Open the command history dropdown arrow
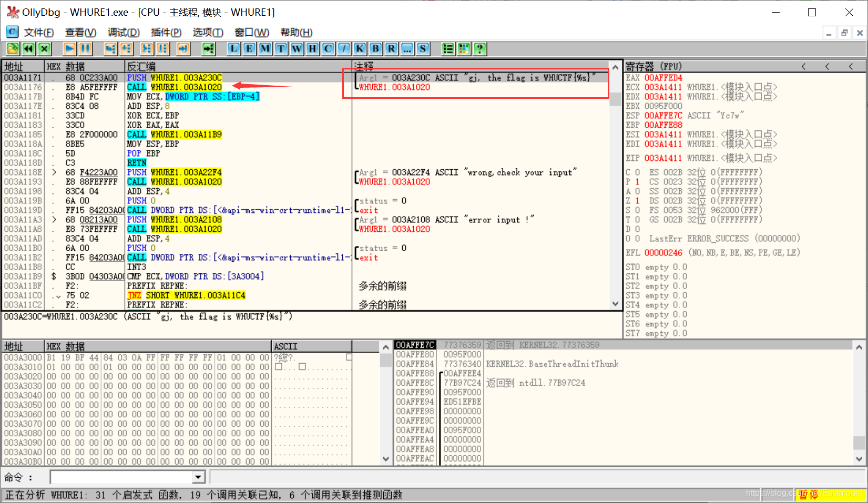The width and height of the screenshot is (868, 503). 198,477
